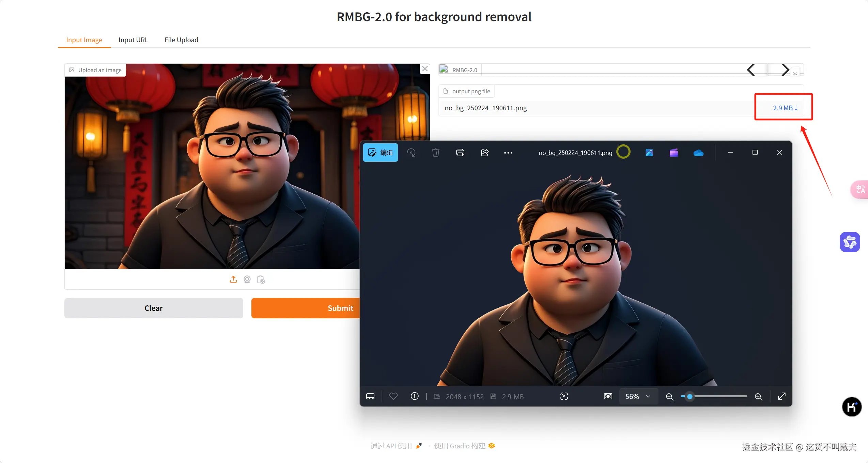Go to next output with the right chevron
Image resolution: width=868 pixels, height=463 pixels.
click(x=785, y=69)
